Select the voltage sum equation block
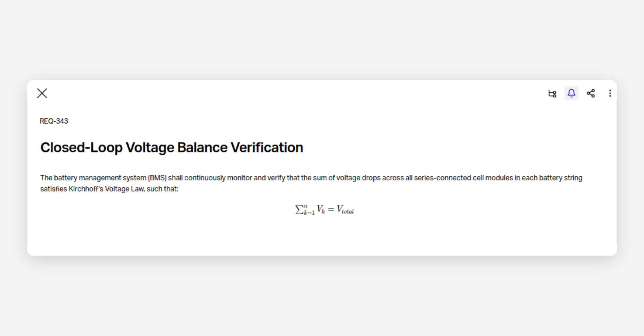The width and height of the screenshot is (644, 336). point(324,210)
